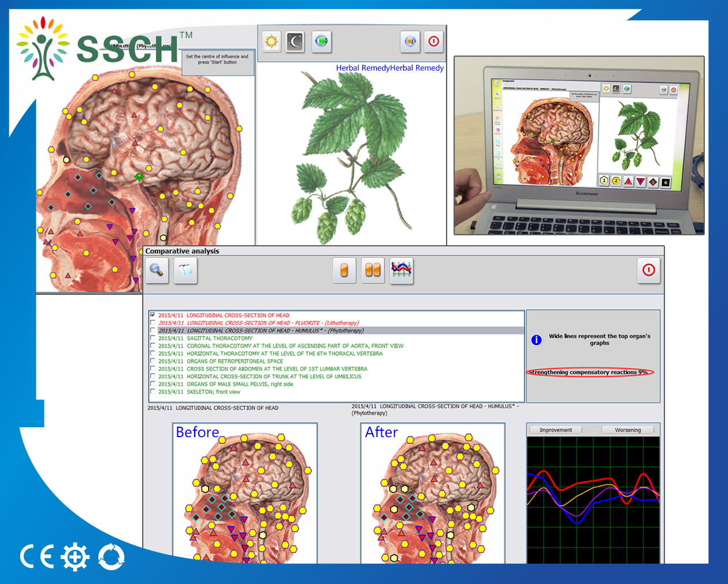
Task: Click the blue info icon beside the graph hint
Action: pyautogui.click(x=536, y=340)
